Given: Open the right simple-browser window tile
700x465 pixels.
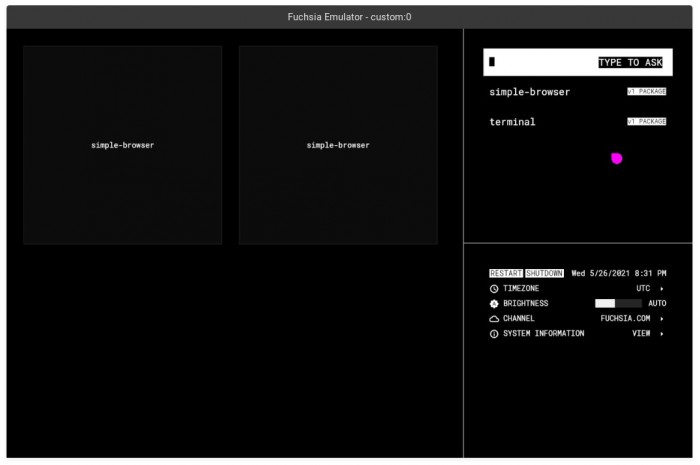Looking at the screenshot, I should (338, 145).
